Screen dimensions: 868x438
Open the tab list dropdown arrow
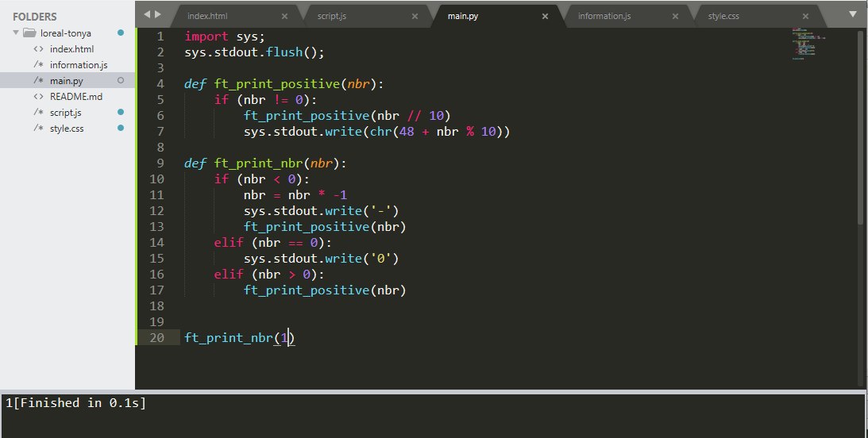click(x=852, y=14)
